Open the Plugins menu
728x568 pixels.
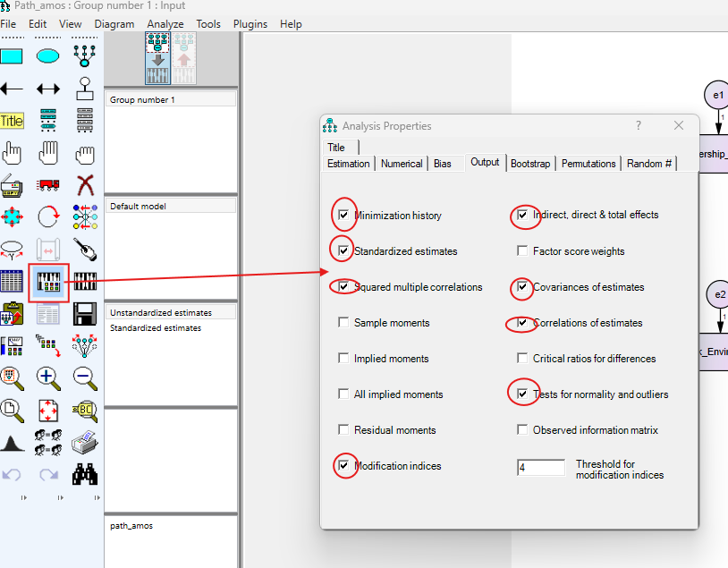click(250, 24)
